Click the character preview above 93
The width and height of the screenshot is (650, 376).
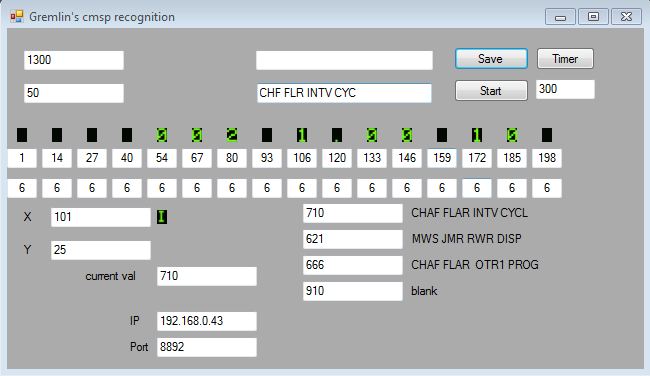pyautogui.click(x=267, y=135)
